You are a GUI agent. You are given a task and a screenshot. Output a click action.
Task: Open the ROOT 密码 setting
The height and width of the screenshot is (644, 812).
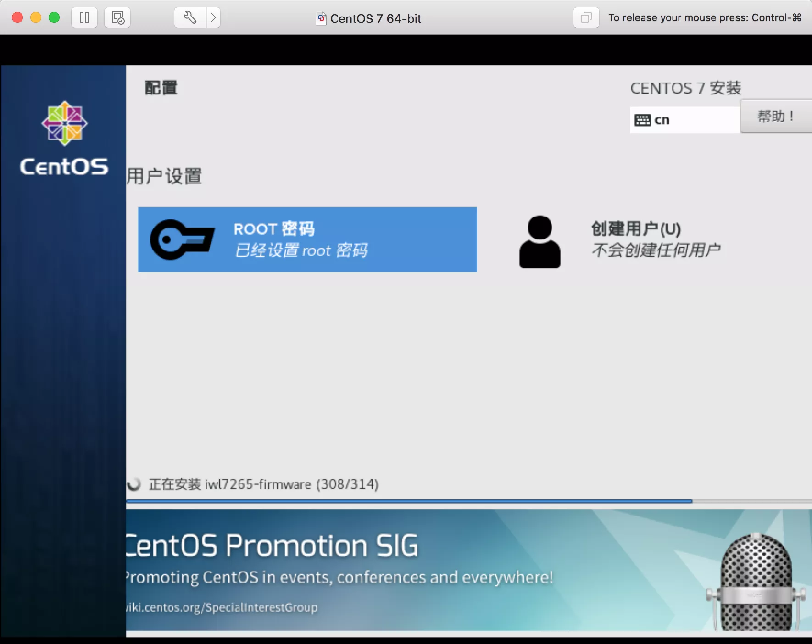[x=307, y=239]
